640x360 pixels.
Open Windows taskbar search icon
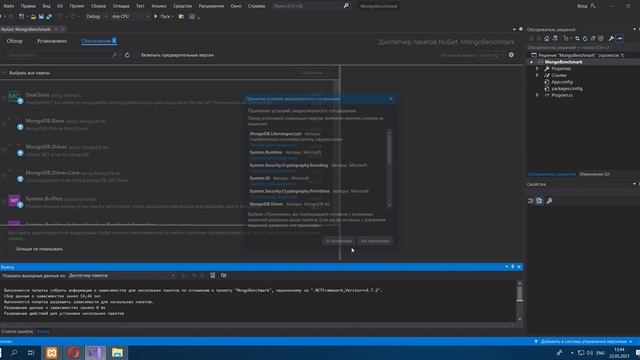point(14,353)
